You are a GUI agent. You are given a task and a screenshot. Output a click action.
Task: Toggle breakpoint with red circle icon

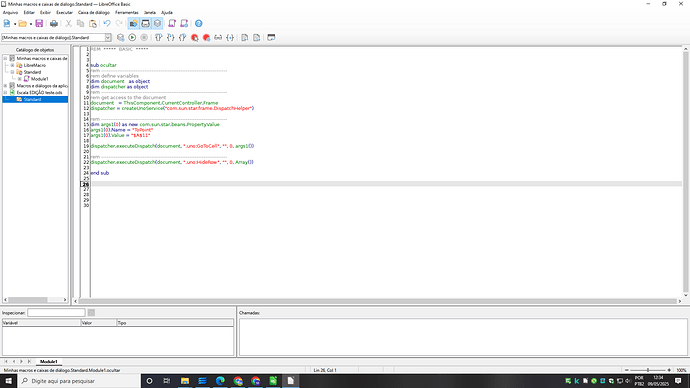pos(195,38)
